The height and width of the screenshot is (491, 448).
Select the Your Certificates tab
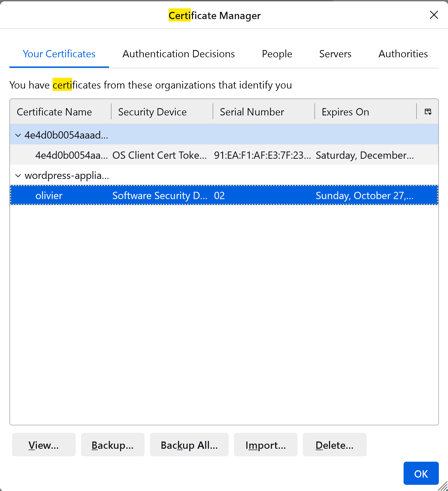coord(59,54)
